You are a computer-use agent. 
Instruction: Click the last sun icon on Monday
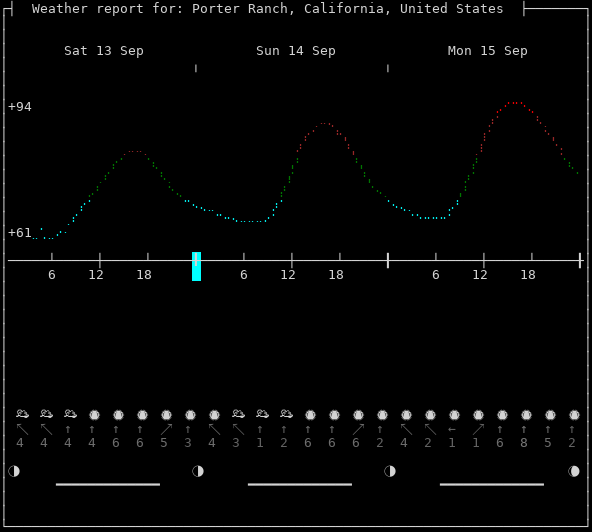(574, 415)
